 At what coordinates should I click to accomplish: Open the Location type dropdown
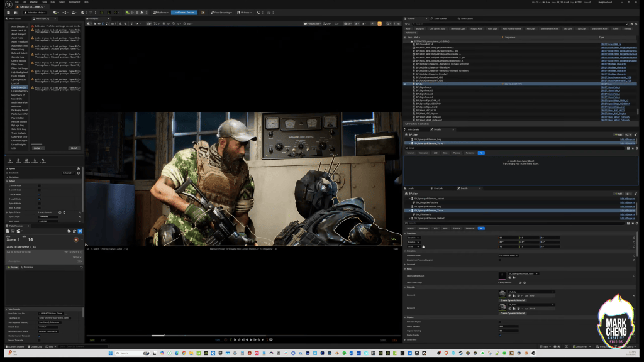pos(414,238)
